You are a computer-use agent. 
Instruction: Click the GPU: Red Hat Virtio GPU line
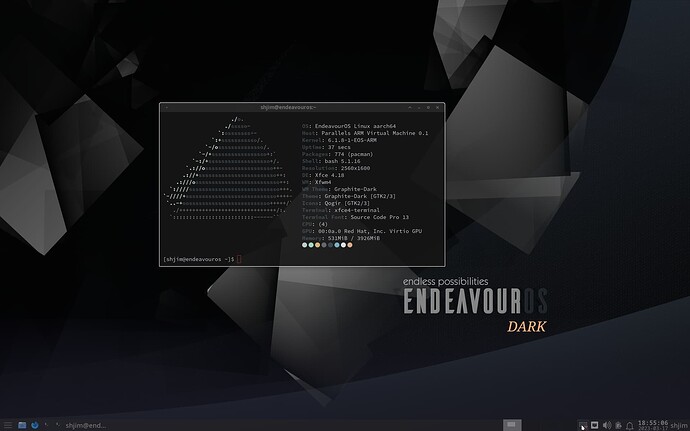(x=362, y=231)
